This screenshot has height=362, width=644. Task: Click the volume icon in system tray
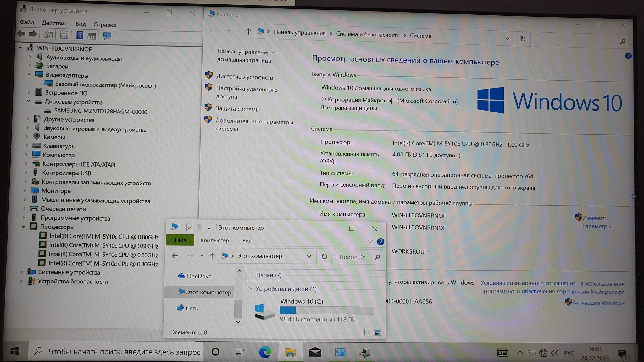pyautogui.click(x=554, y=353)
